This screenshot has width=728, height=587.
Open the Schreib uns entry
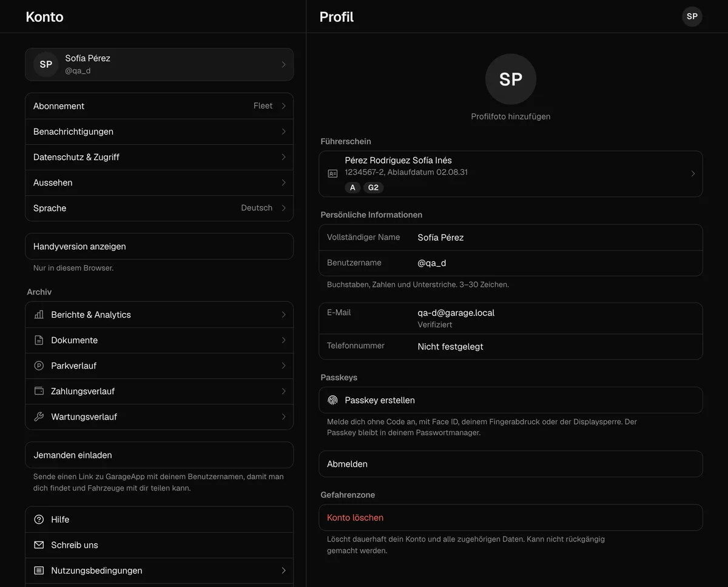pos(159,545)
